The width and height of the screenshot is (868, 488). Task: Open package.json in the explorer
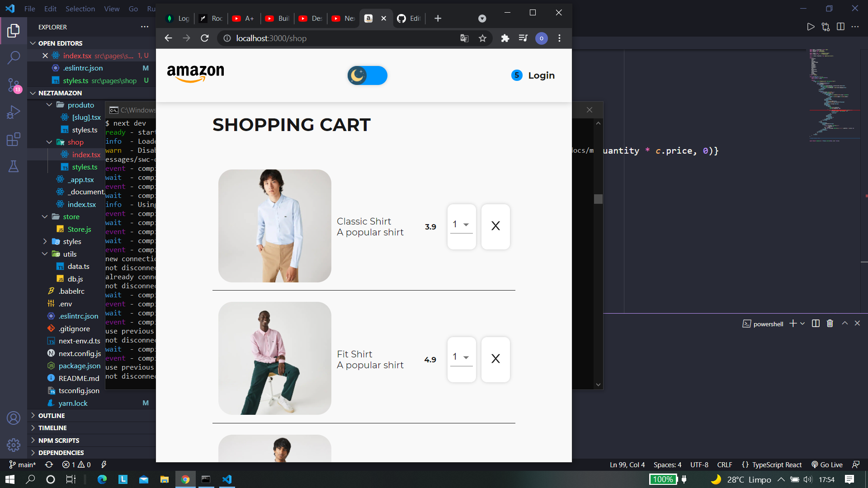click(x=80, y=366)
